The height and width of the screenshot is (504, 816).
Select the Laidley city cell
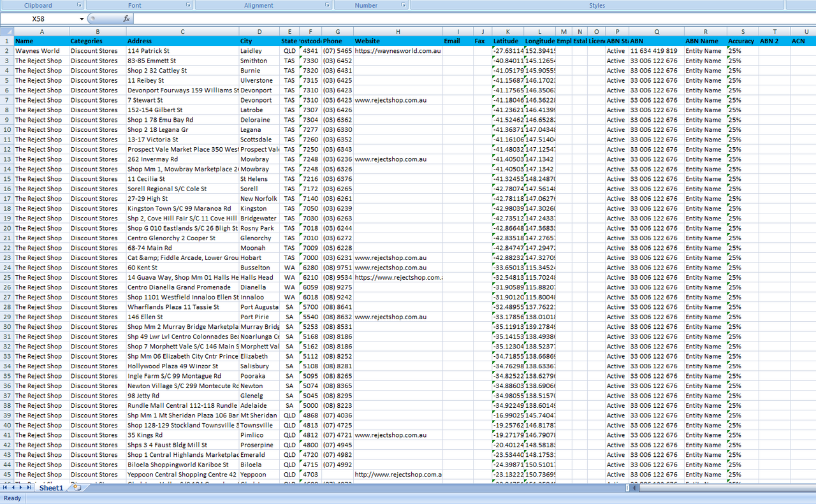[259, 51]
